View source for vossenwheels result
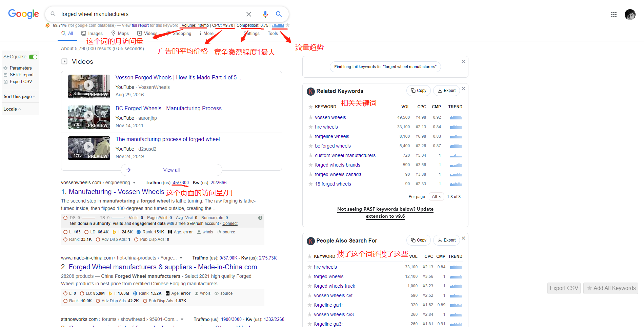This screenshot has width=644, height=327. pyautogui.click(x=226, y=232)
